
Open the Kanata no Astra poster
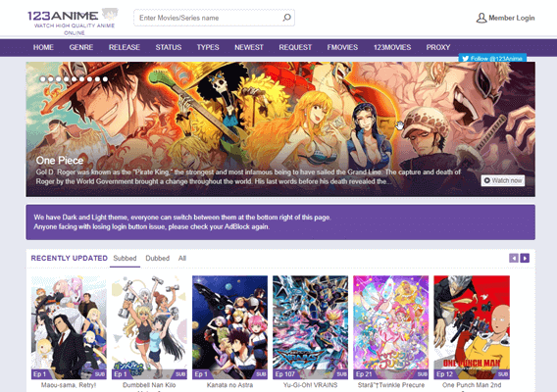click(x=229, y=327)
